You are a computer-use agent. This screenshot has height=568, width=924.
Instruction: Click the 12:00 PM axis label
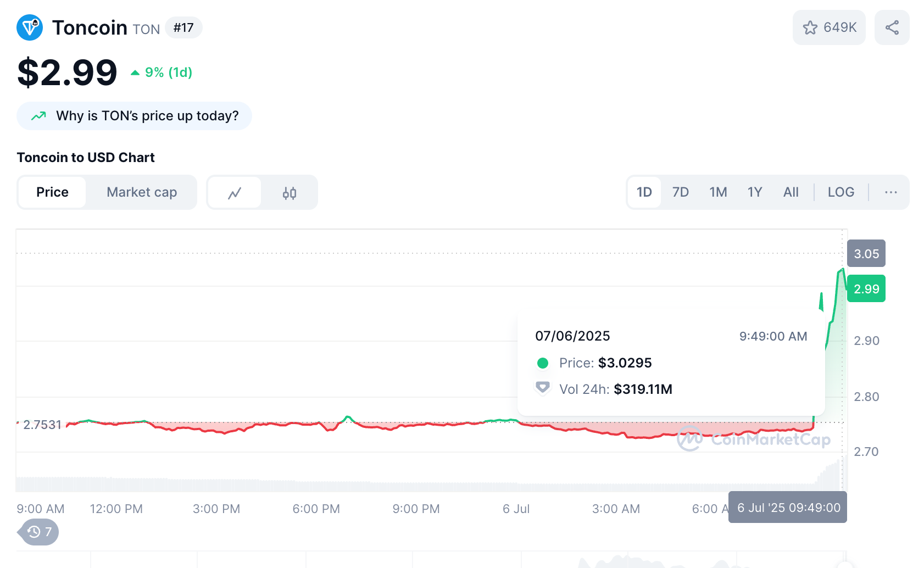click(x=116, y=509)
